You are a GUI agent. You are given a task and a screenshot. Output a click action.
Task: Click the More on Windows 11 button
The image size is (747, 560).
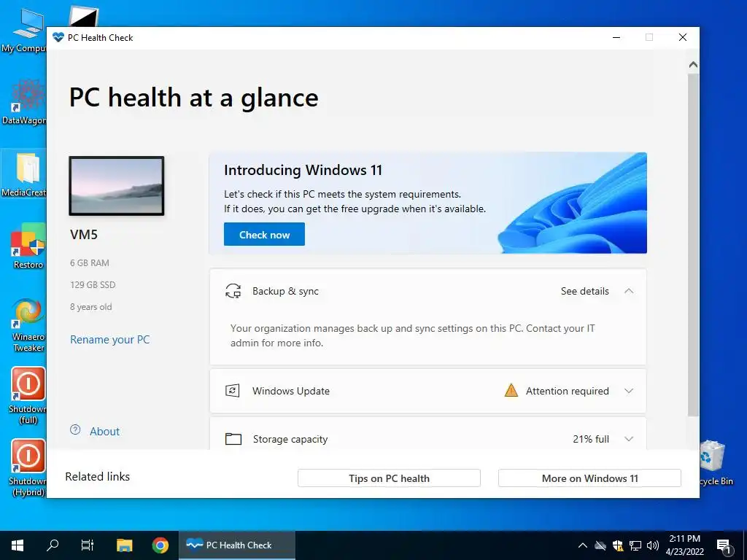tap(589, 478)
